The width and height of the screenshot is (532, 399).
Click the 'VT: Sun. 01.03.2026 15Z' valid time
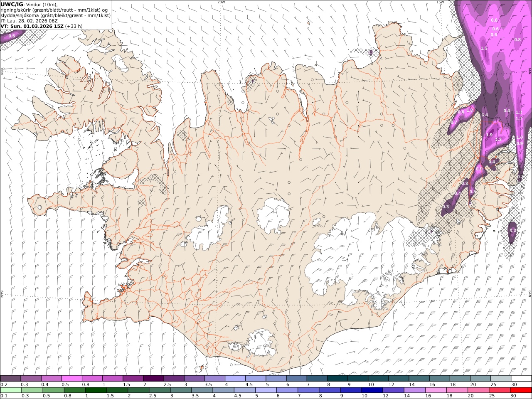pyautogui.click(x=32, y=26)
